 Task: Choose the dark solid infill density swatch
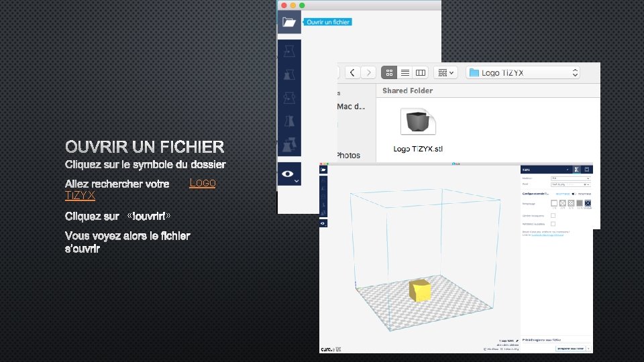tap(580, 203)
